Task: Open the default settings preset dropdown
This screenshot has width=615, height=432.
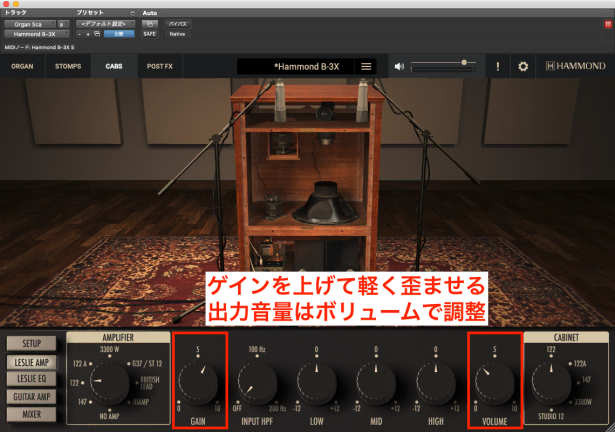Action: tap(106, 24)
